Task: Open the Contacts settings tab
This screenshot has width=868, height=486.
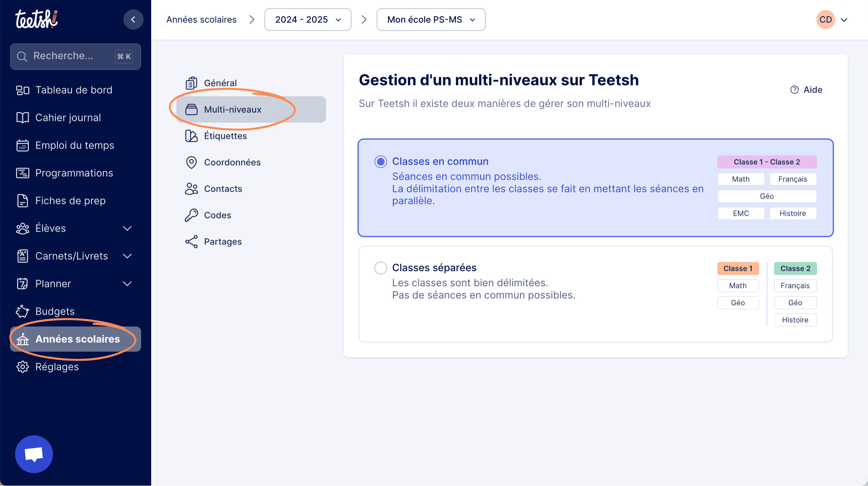Action: point(251,189)
